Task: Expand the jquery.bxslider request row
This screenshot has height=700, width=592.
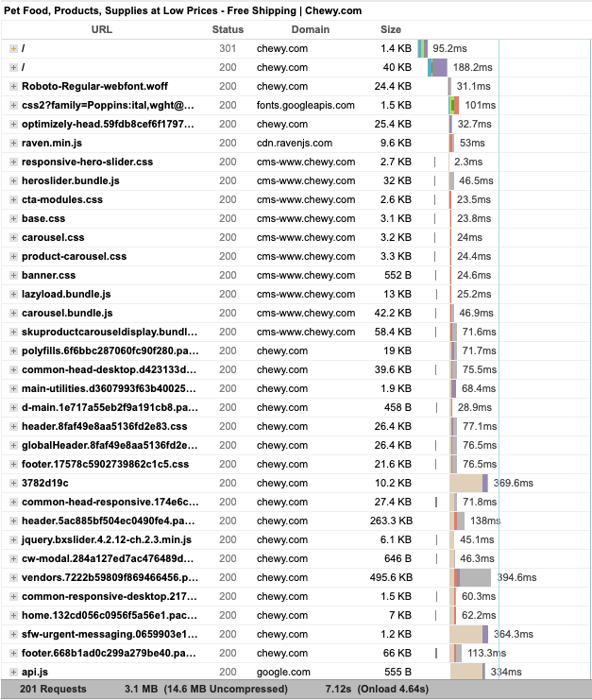Action: point(13,539)
